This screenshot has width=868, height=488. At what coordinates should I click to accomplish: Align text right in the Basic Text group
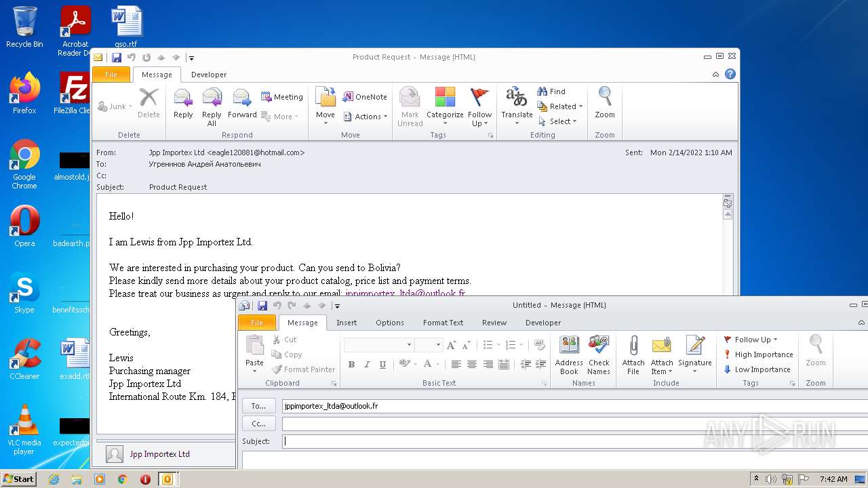(x=488, y=364)
